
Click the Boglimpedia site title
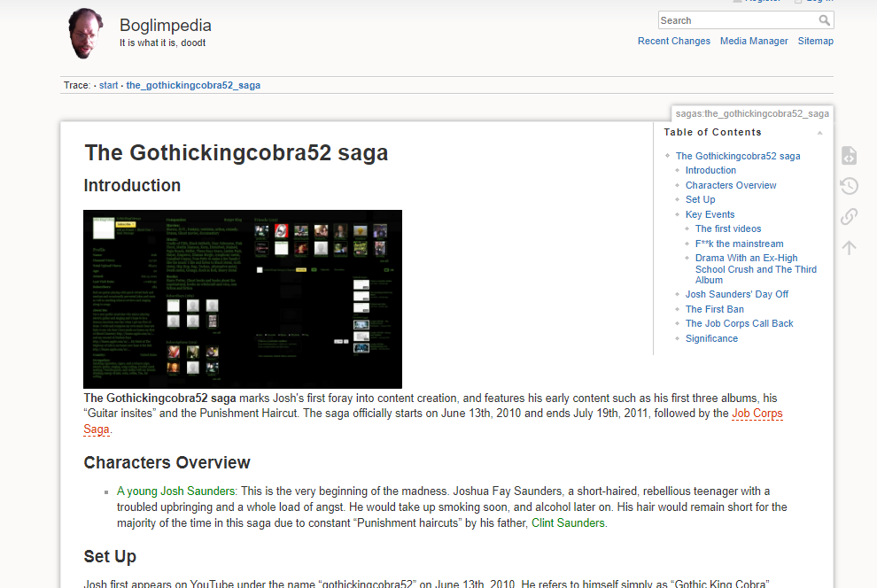[166, 25]
